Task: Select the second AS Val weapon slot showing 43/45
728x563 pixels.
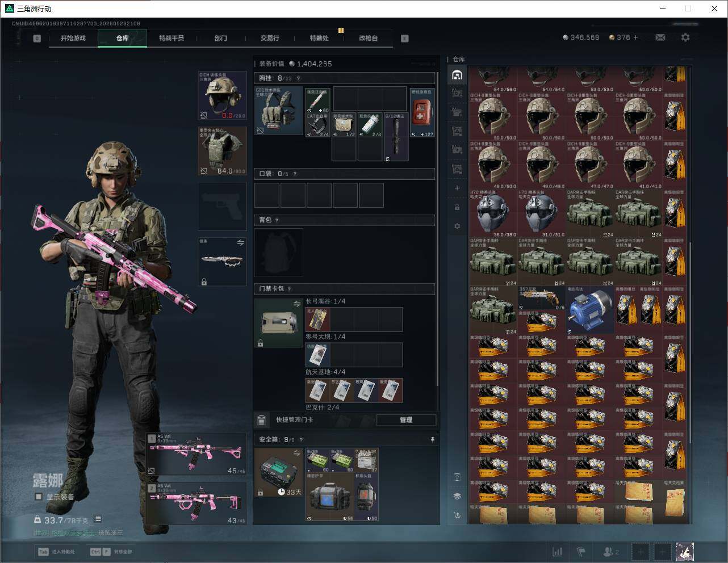Action: point(196,503)
